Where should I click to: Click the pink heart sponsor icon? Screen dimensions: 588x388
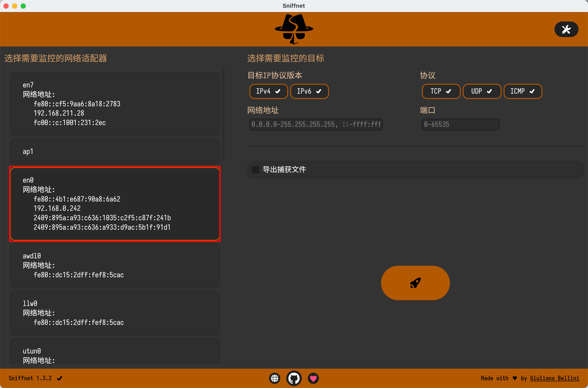coord(313,378)
